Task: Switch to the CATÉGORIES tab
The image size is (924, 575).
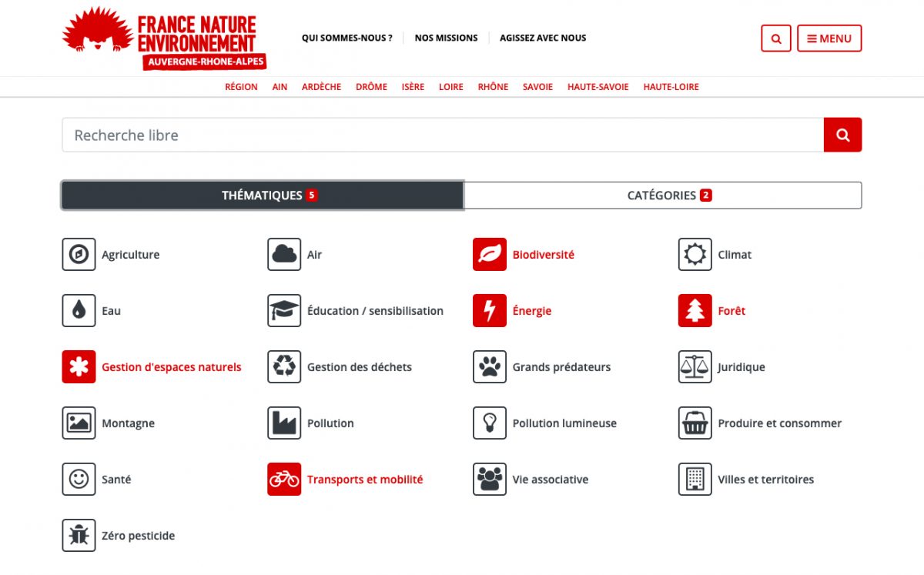Action: [x=662, y=196]
